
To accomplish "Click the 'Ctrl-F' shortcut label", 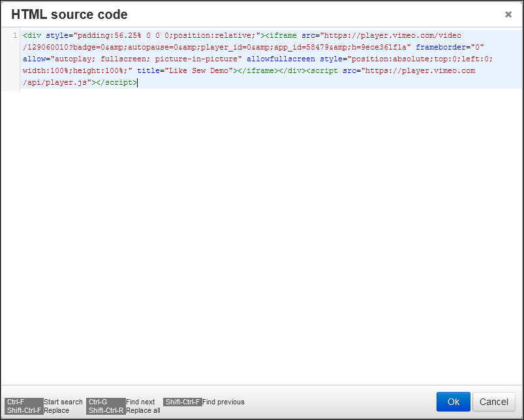I will pos(23,402).
